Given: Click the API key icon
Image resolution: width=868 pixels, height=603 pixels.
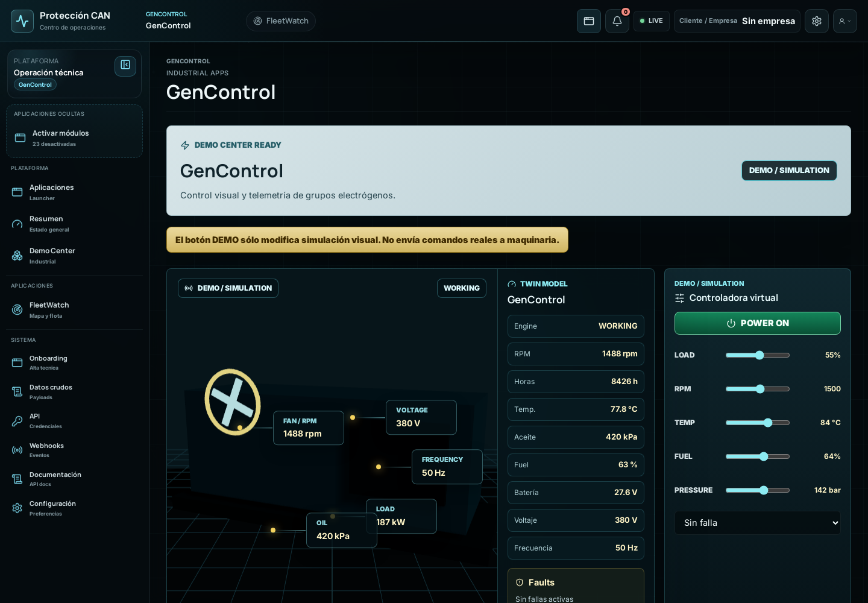Looking at the screenshot, I should (17, 421).
